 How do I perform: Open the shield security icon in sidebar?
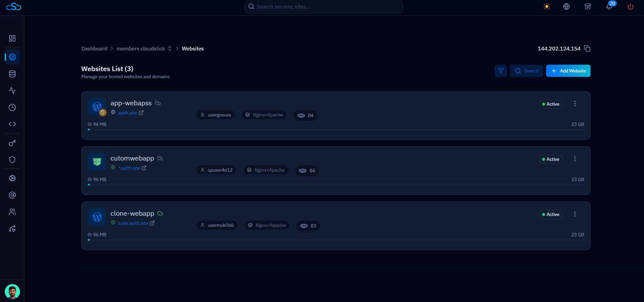(12, 159)
